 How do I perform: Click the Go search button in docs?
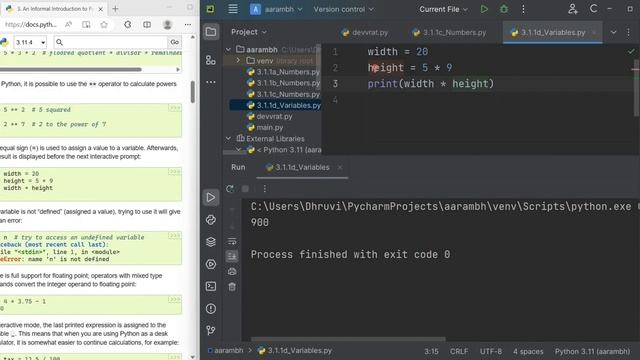click(175, 42)
